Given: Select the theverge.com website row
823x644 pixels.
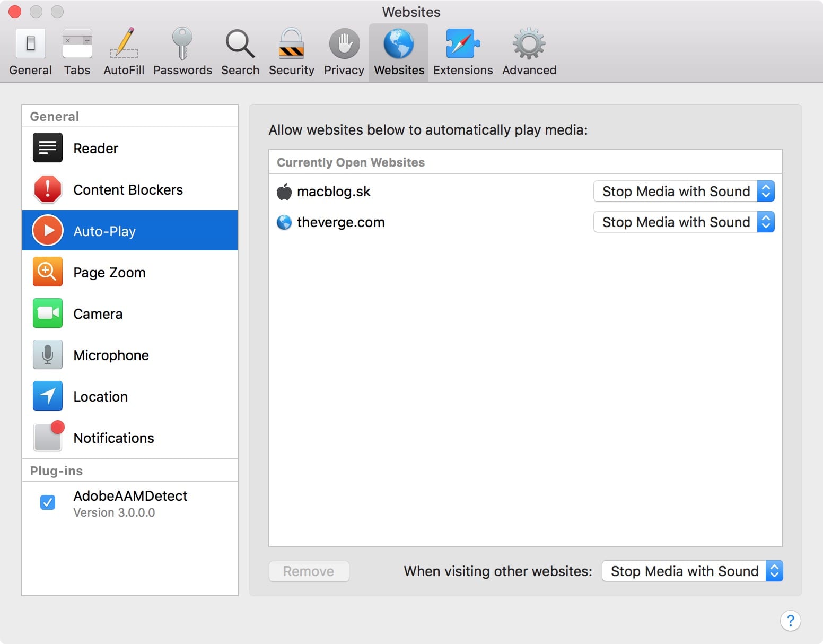Looking at the screenshot, I should [525, 222].
